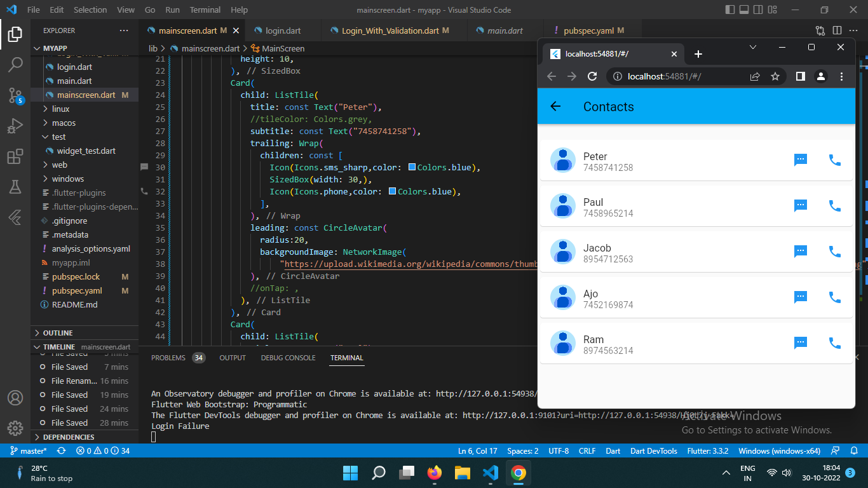Open the Terminal menu
Image resolution: width=868 pixels, height=488 pixels.
point(205,10)
